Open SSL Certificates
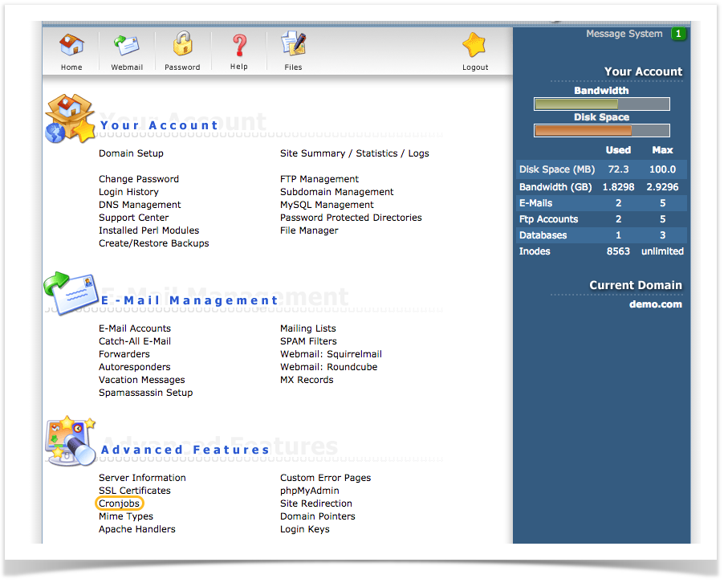The height and width of the screenshot is (583, 728). [135, 491]
